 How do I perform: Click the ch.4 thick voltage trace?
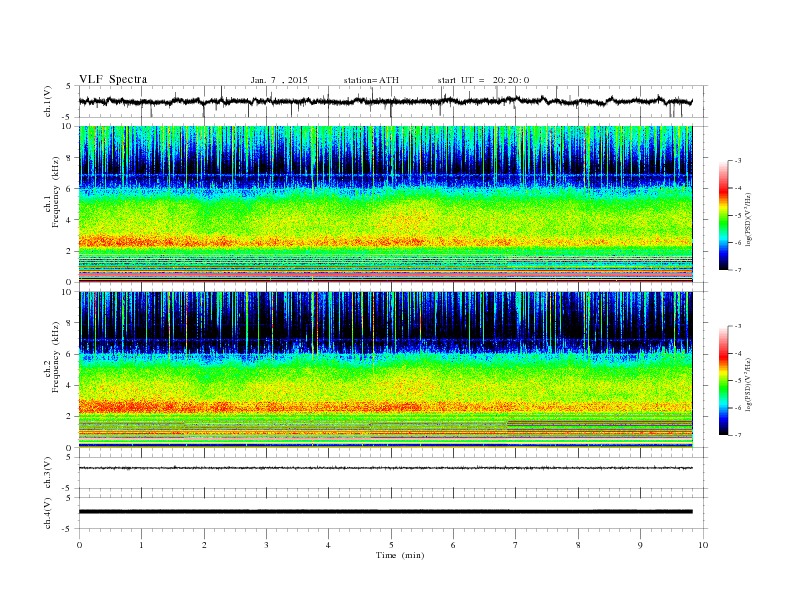385,512
